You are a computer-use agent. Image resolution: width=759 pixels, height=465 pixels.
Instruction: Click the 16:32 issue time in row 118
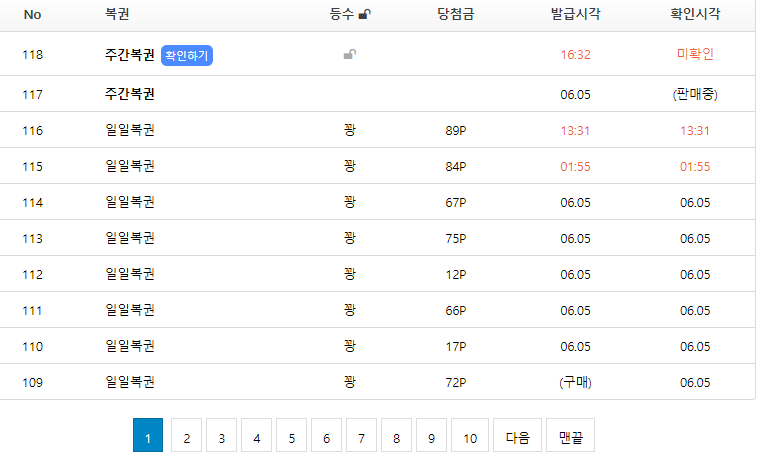(576, 55)
